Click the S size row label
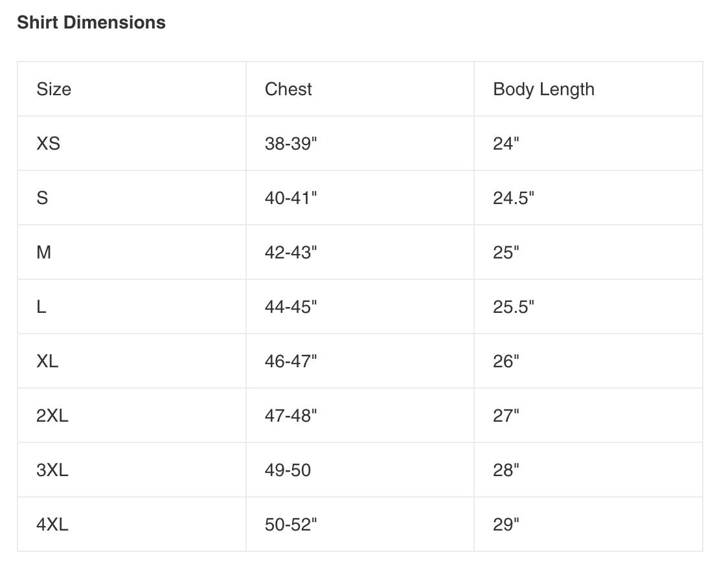Viewport: 728px width, 583px height. pos(42,198)
